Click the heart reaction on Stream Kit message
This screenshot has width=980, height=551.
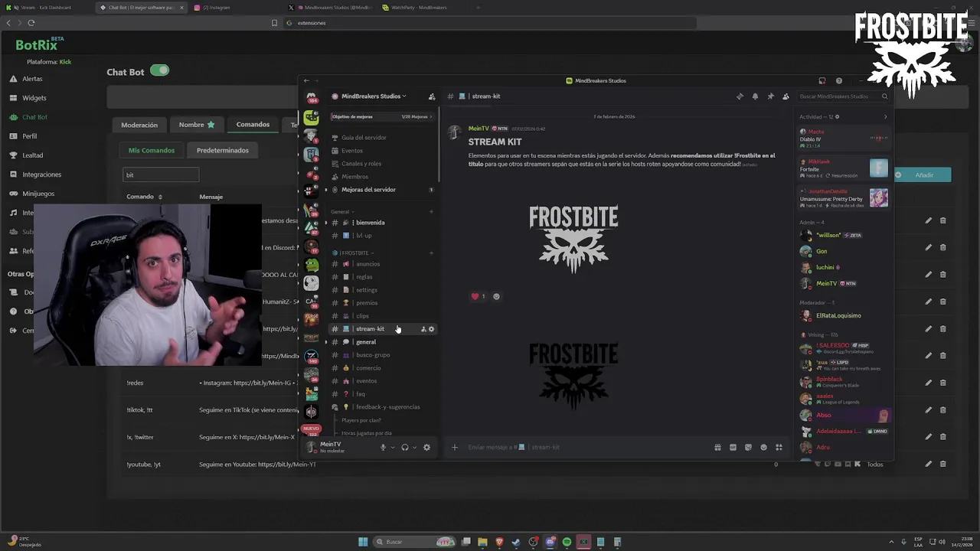478,296
